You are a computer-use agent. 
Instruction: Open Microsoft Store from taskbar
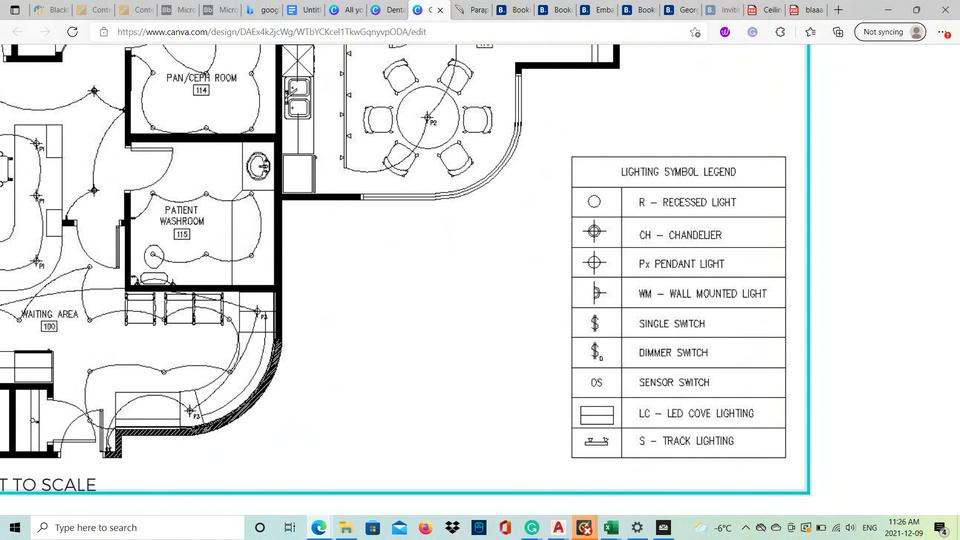click(372, 527)
